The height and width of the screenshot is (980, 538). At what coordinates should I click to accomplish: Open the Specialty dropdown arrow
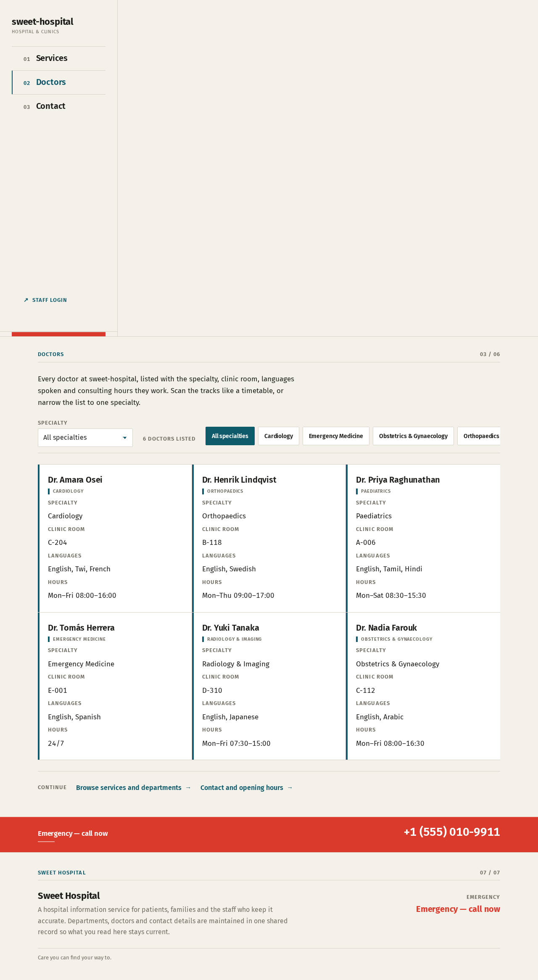(x=124, y=438)
